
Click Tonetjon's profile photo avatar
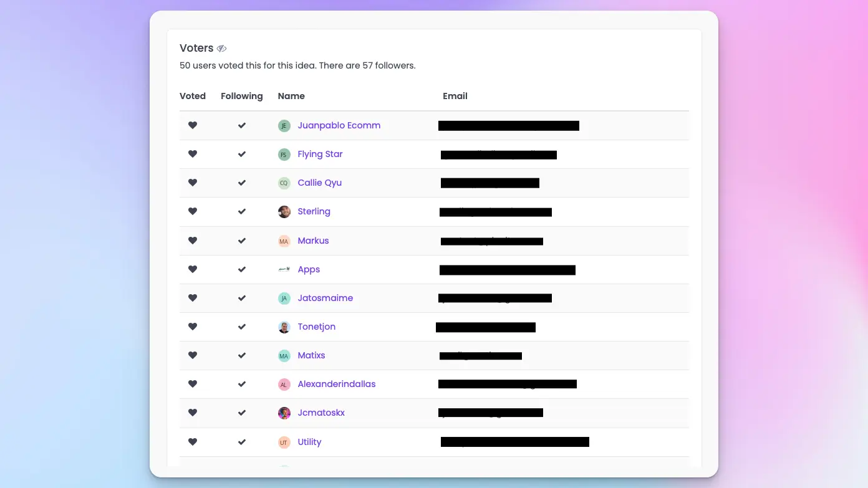[x=284, y=327]
